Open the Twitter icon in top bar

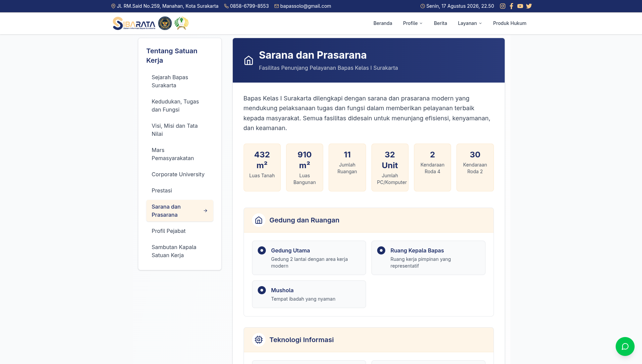529,6
